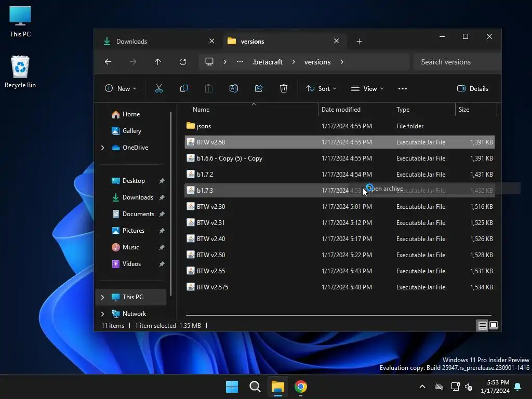Click the This PC monitor icon in address bar
Image resolution: width=532 pixels, height=399 pixels.
pos(209,62)
